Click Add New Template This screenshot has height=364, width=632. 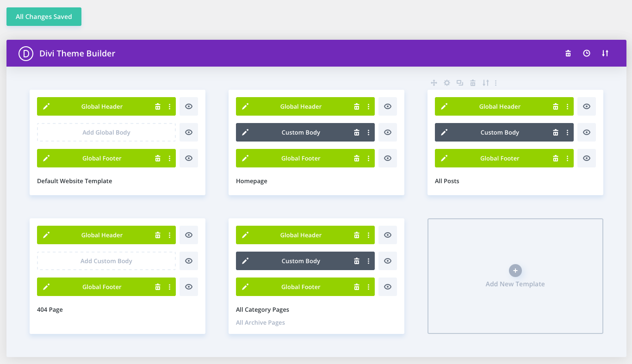pos(515,276)
